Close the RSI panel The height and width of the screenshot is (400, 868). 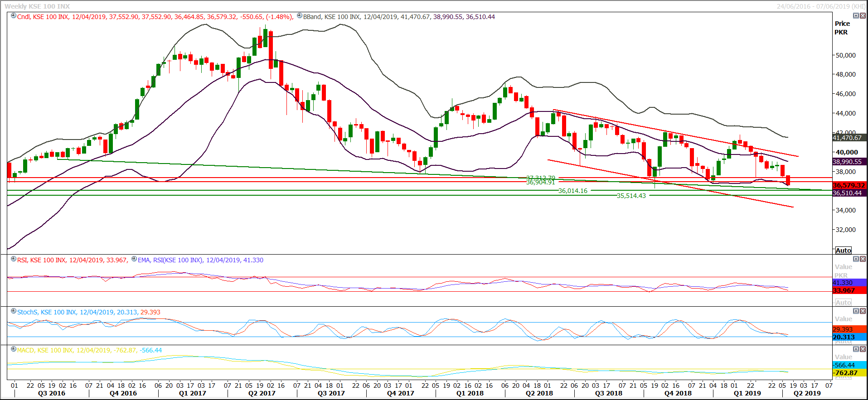tap(863, 259)
